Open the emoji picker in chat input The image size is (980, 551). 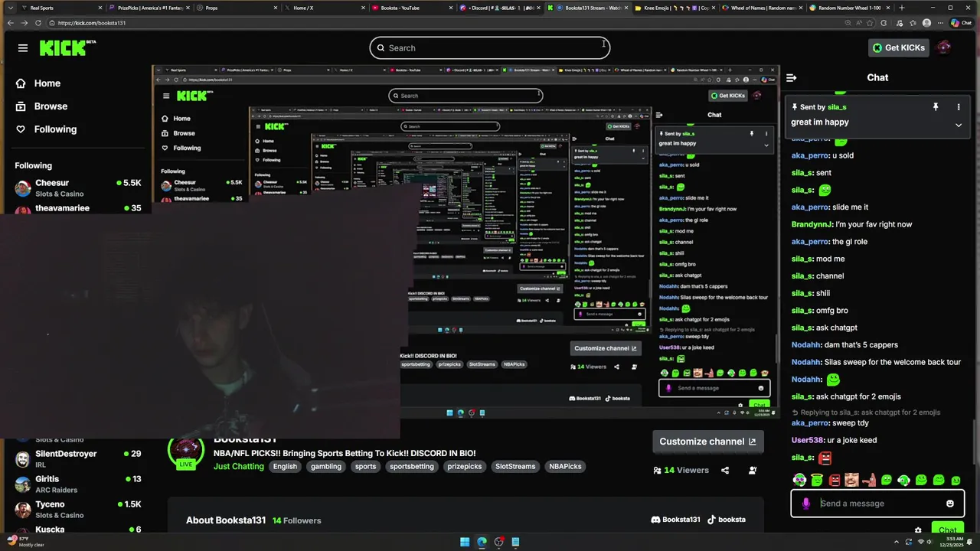pos(950,504)
